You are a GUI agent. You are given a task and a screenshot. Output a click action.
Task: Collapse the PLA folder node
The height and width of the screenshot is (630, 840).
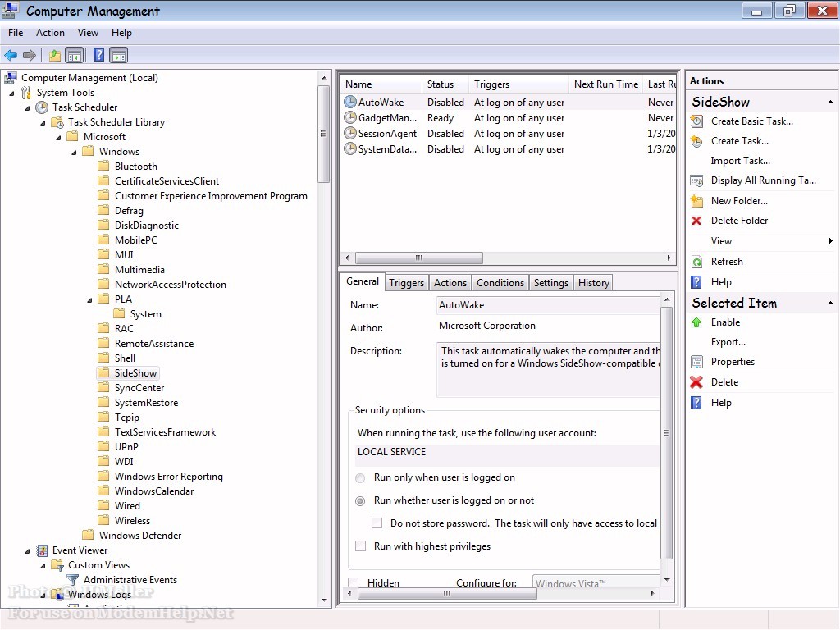click(89, 300)
